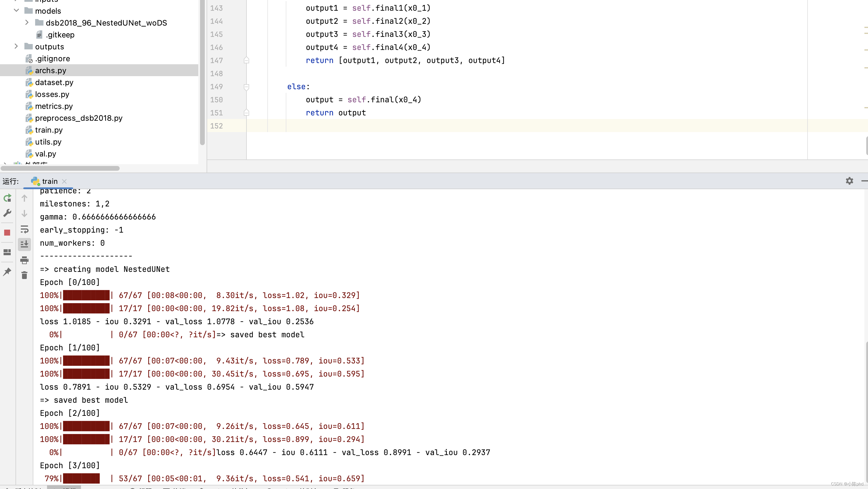Click 'output4 = self.final4(x0_4)' line
868x489 pixels.
[368, 48]
